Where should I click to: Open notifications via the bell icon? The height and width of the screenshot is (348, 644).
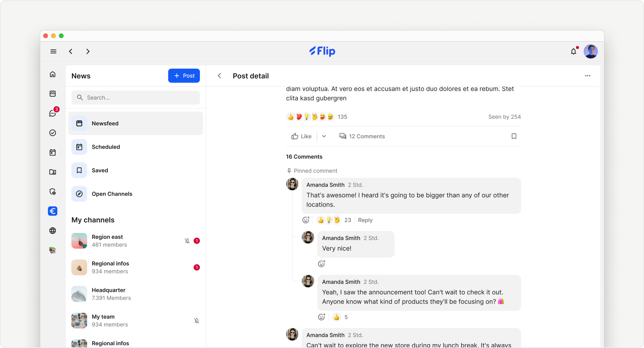coord(574,51)
